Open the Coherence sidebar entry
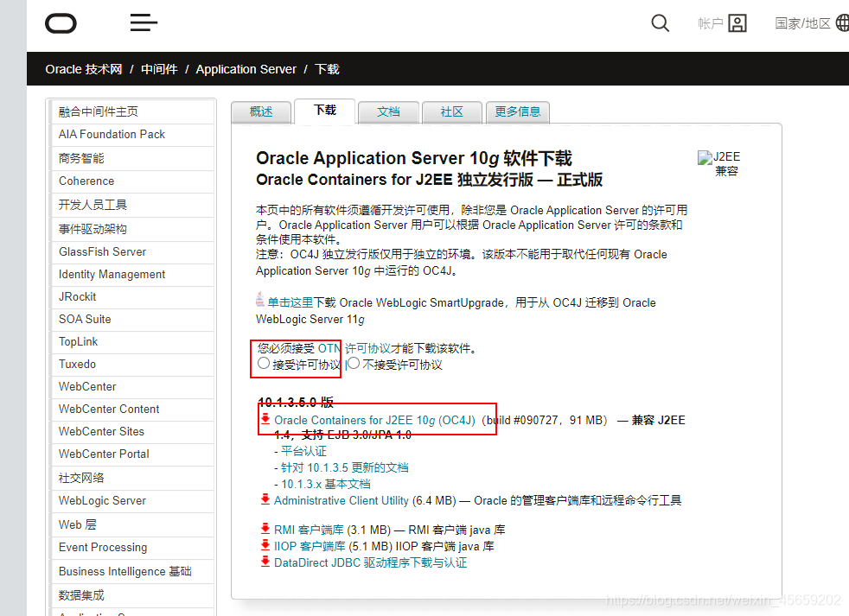This screenshot has height=616, width=849. pos(86,181)
